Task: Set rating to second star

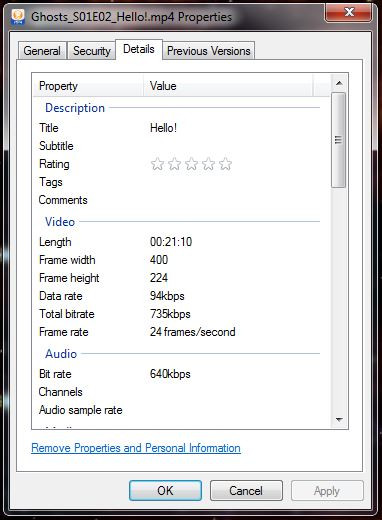Action: pyautogui.click(x=174, y=164)
